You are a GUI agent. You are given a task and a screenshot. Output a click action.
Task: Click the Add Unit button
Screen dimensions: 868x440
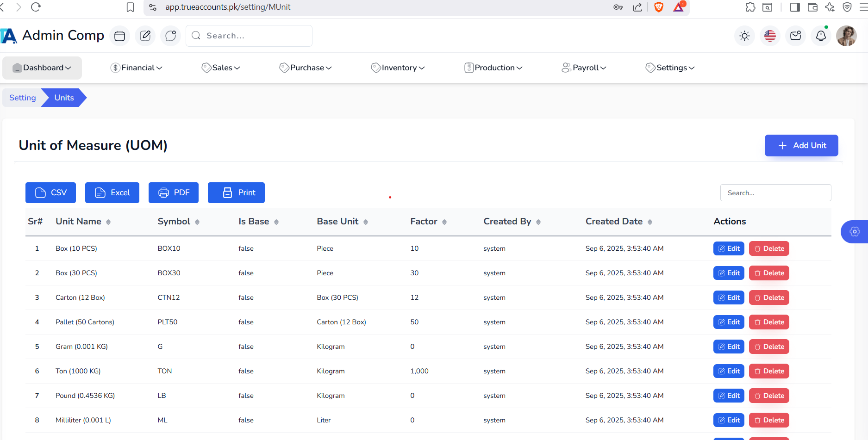801,145
